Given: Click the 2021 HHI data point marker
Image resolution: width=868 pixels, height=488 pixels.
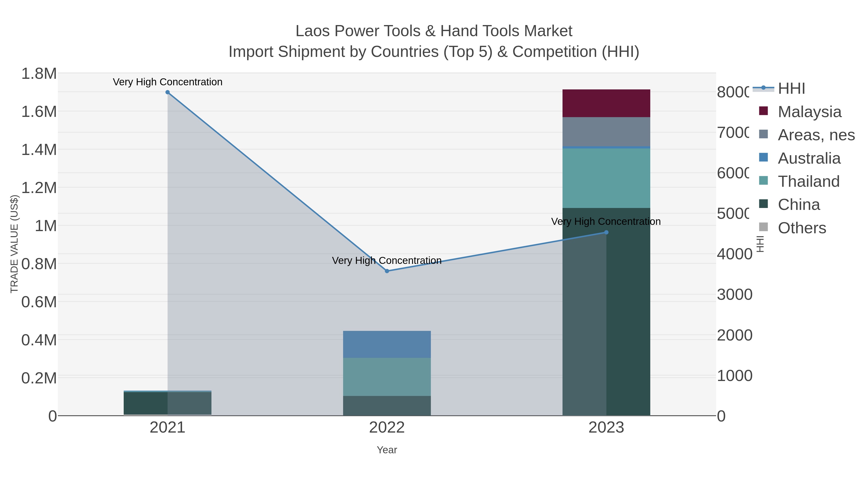Looking at the screenshot, I should pos(168,92).
